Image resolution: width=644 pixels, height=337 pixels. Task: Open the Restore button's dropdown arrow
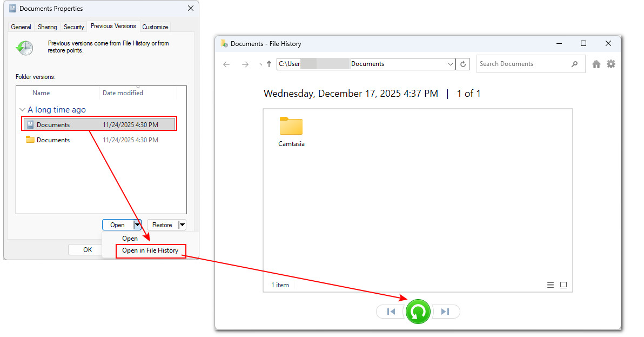(x=182, y=224)
